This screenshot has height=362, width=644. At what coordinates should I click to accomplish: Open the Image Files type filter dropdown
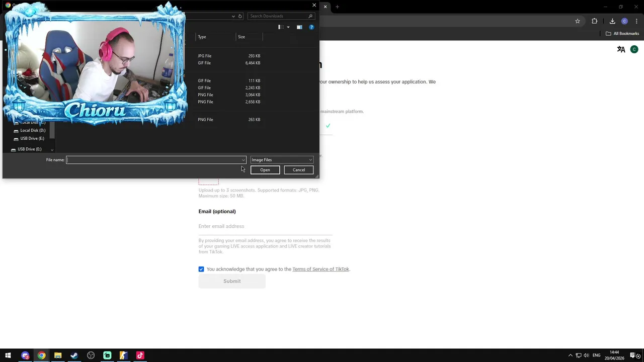point(282,160)
